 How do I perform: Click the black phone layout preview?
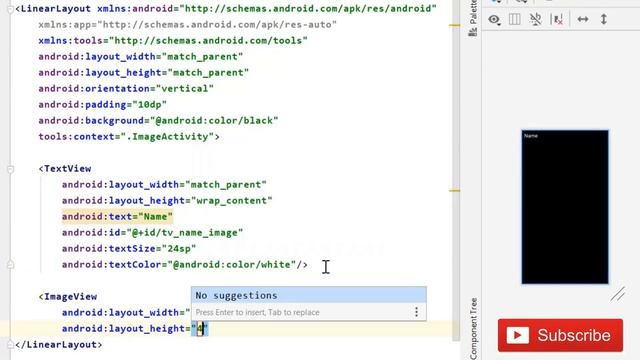click(x=565, y=207)
